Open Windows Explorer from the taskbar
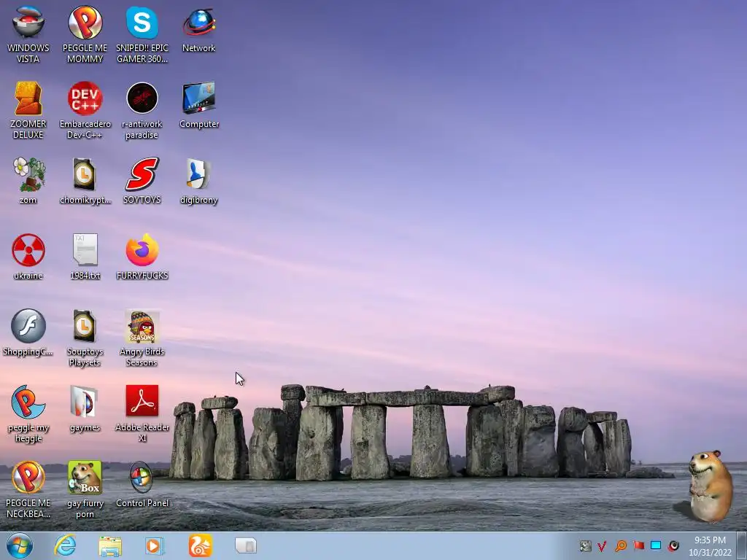 (110, 545)
